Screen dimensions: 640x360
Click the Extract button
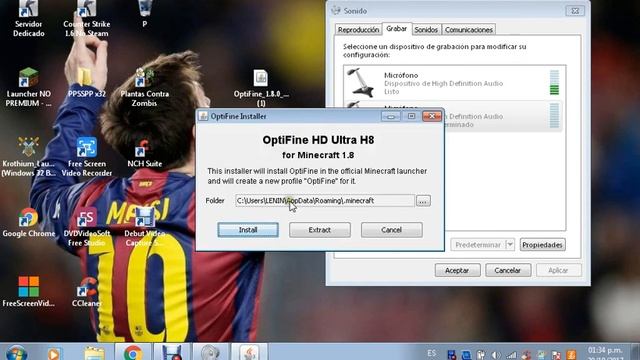320,230
